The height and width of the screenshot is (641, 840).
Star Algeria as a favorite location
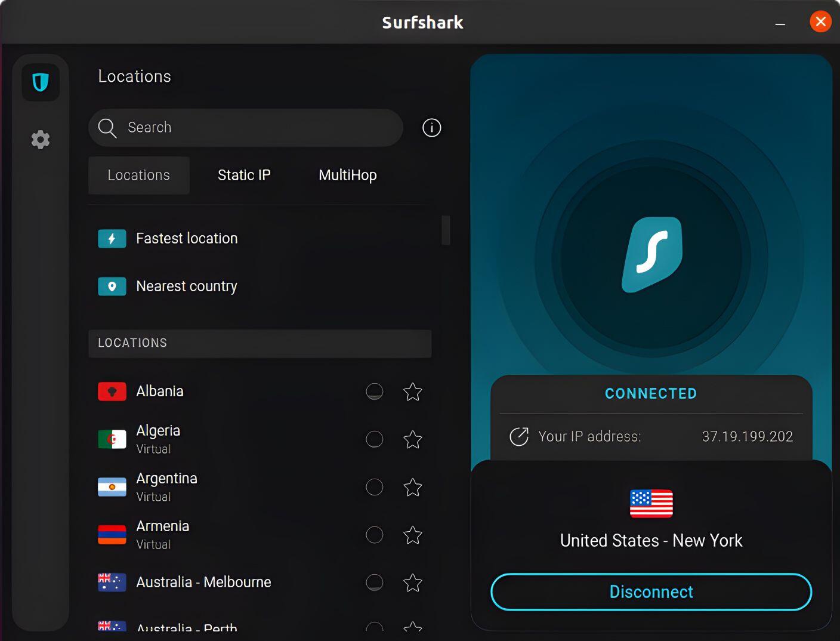[412, 440]
